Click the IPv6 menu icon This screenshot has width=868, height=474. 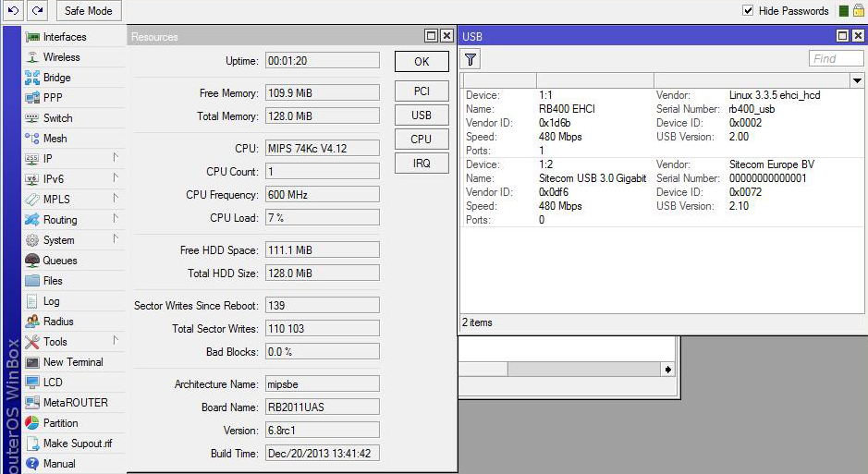tap(32, 179)
